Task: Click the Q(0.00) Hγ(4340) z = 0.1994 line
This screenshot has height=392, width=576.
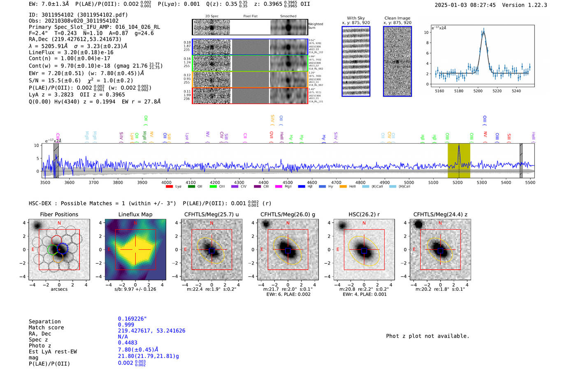Action: point(95,102)
